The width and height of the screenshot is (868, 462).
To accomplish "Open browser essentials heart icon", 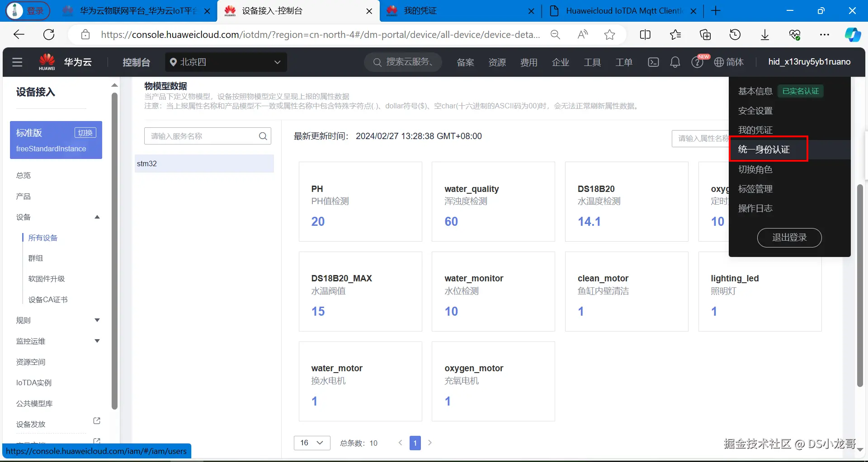I will point(795,34).
